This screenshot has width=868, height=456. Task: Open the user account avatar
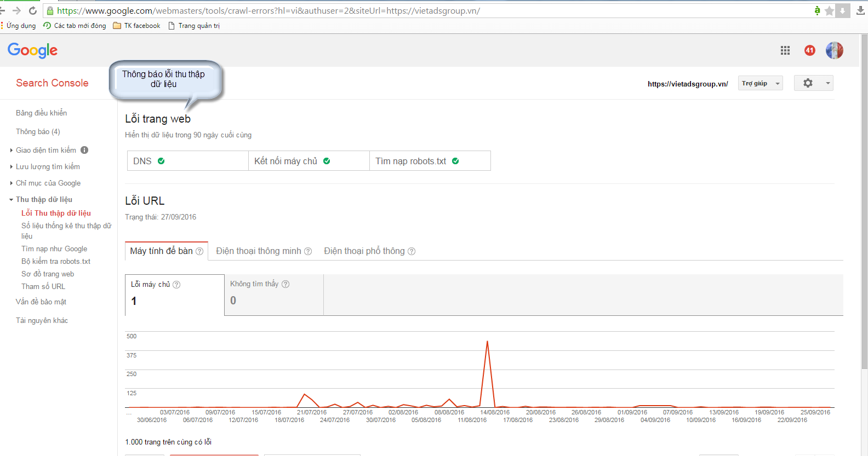(x=834, y=50)
